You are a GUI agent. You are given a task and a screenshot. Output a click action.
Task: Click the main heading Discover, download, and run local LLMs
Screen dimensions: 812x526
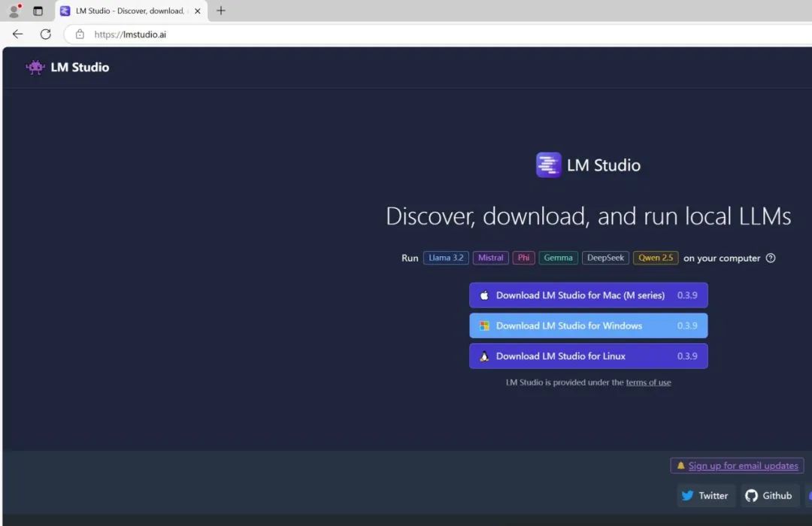click(588, 216)
